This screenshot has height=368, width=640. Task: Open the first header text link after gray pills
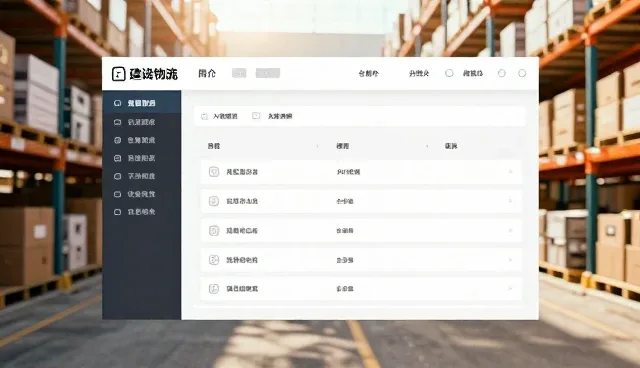tap(369, 73)
